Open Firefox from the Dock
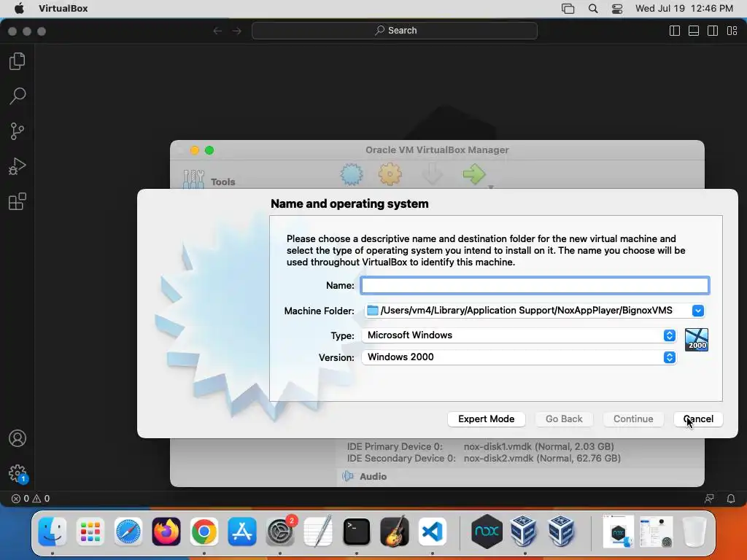This screenshot has width=747, height=560. [x=166, y=532]
